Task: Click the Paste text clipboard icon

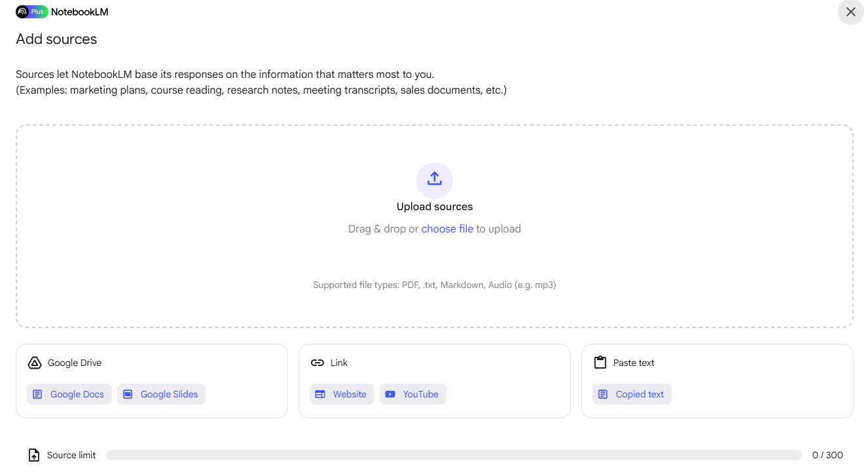Action: click(x=600, y=363)
